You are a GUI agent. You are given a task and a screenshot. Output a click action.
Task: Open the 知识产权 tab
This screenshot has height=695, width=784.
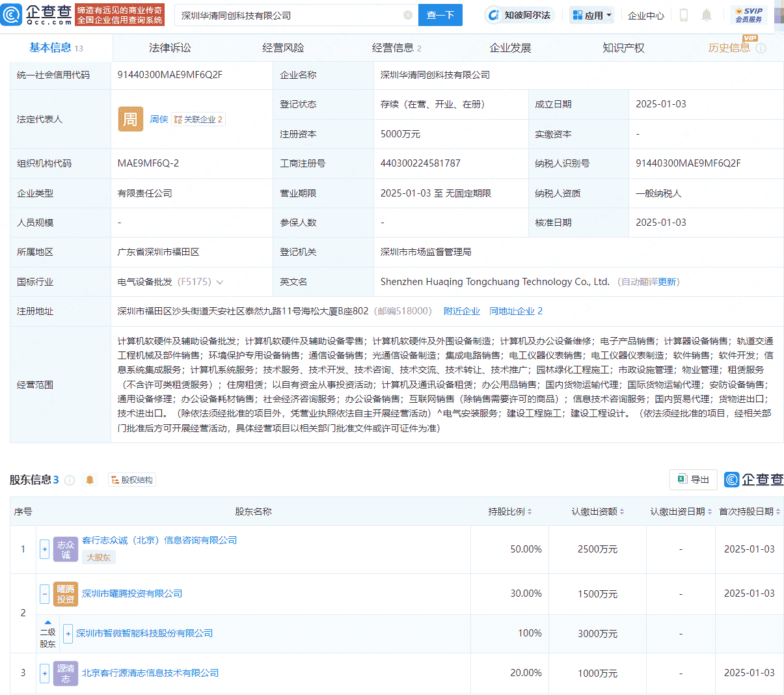click(x=623, y=47)
